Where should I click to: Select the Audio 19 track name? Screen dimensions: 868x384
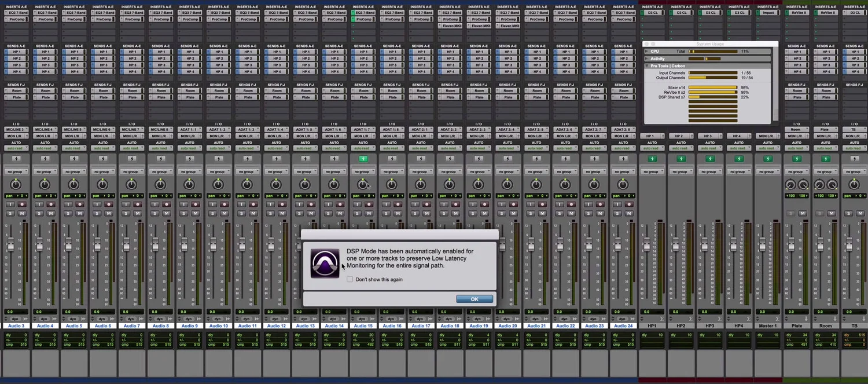point(479,326)
